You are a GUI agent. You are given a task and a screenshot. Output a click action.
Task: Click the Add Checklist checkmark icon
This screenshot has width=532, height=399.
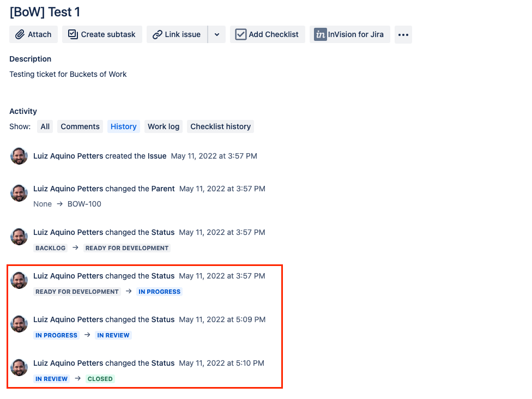[x=240, y=34]
